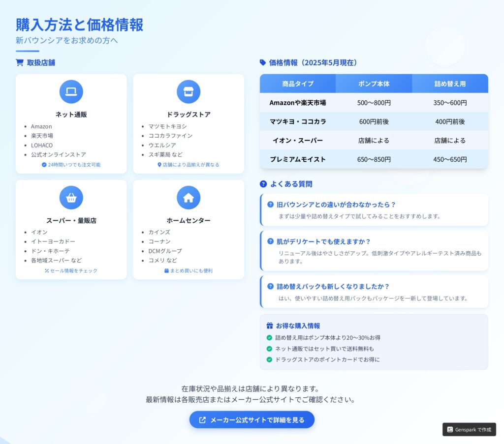
Task: Click the マツキヨ・ココカラ row label
Action: [298, 121]
